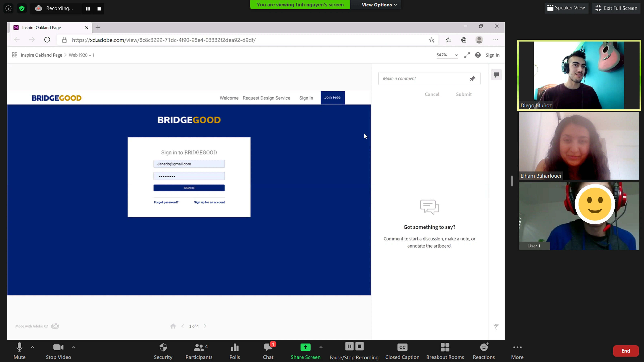Click Sign up for an account link

point(209,202)
